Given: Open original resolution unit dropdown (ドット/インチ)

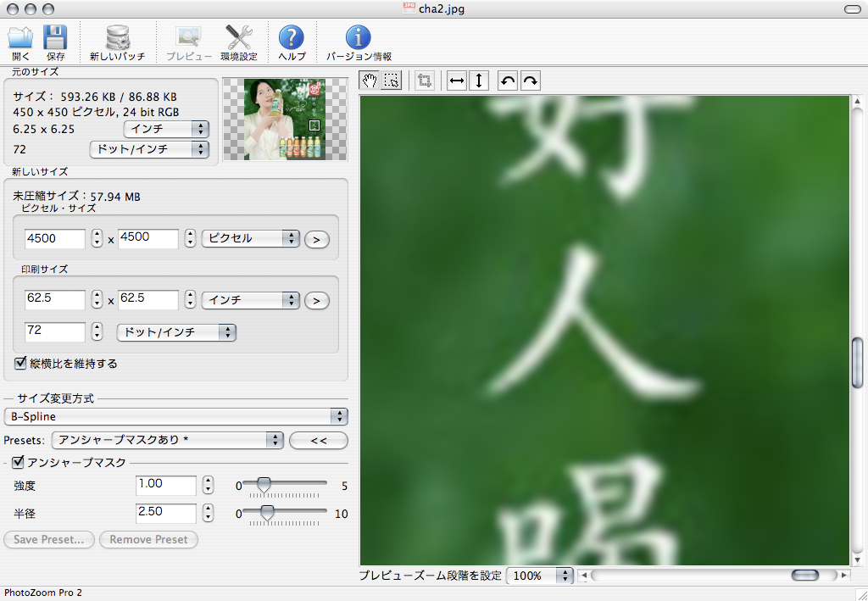Looking at the screenshot, I should click(x=149, y=149).
